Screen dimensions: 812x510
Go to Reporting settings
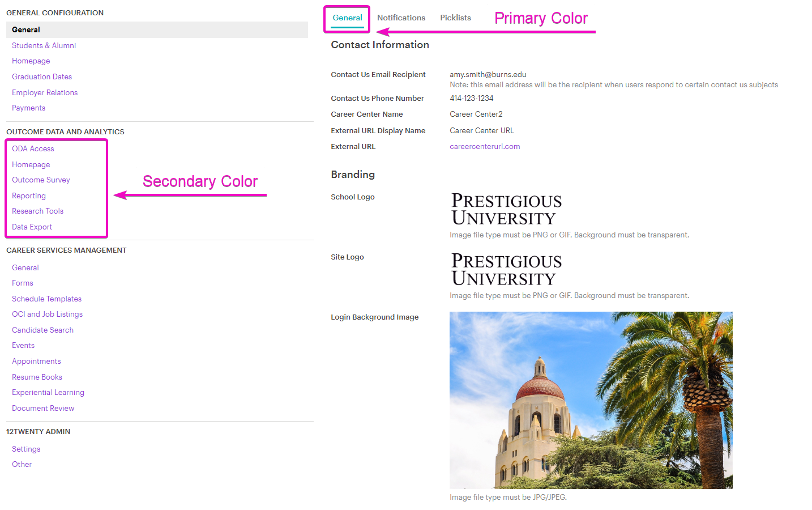(x=29, y=195)
